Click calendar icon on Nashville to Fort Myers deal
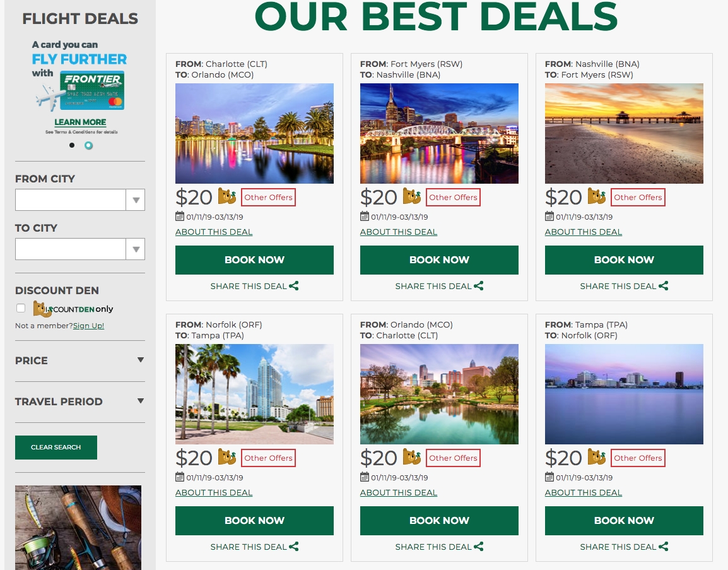 pyautogui.click(x=549, y=216)
